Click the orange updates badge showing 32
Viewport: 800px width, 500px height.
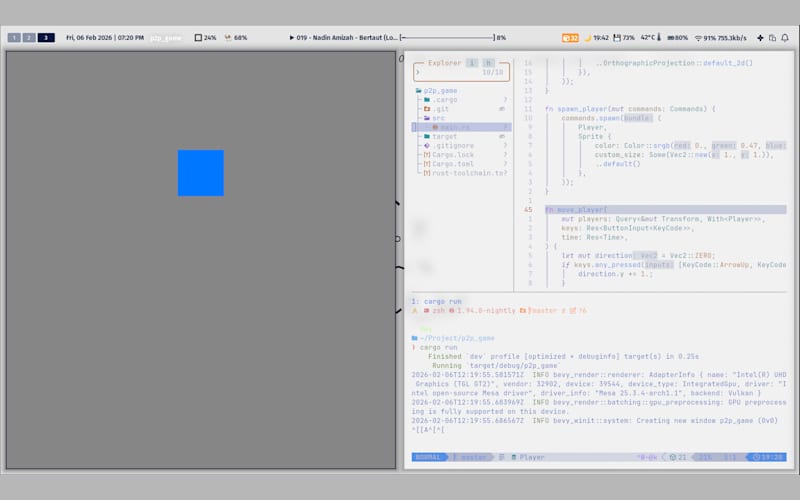pyautogui.click(x=570, y=38)
